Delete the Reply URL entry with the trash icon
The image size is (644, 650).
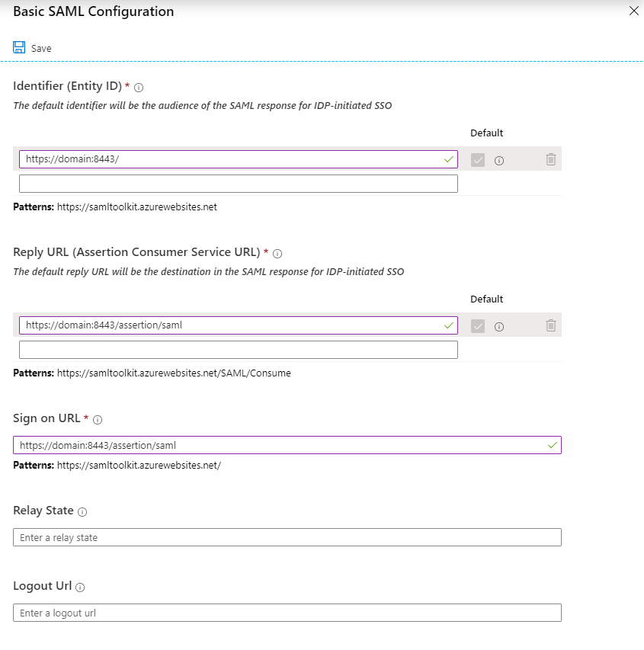pyautogui.click(x=551, y=326)
